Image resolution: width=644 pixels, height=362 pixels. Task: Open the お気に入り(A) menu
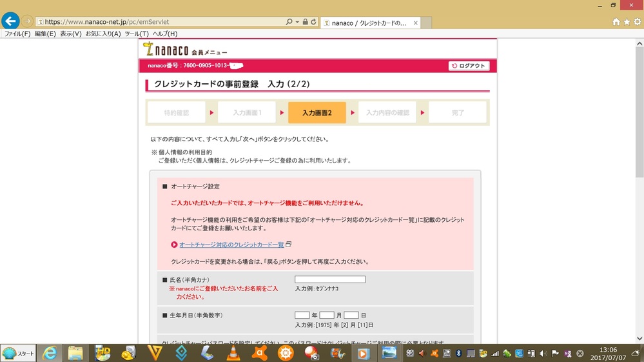[103, 34]
